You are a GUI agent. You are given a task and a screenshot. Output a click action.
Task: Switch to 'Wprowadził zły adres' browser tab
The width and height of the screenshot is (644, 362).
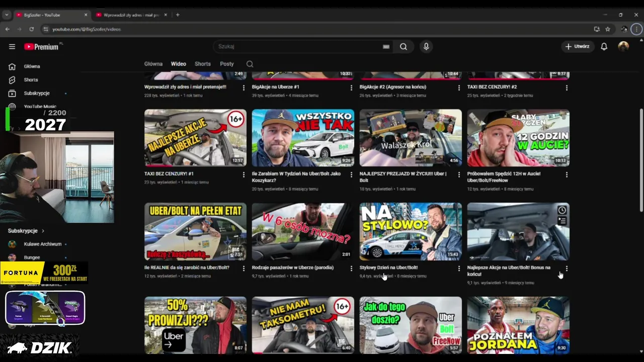pyautogui.click(x=132, y=15)
